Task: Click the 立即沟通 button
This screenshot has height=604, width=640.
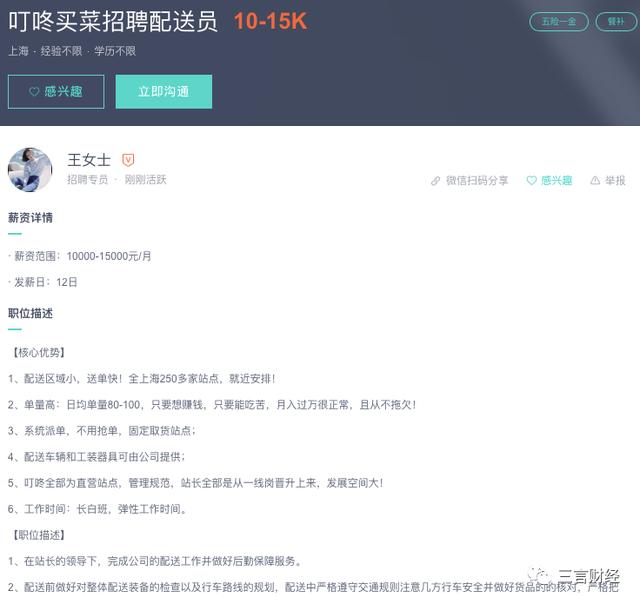Action: point(164,91)
